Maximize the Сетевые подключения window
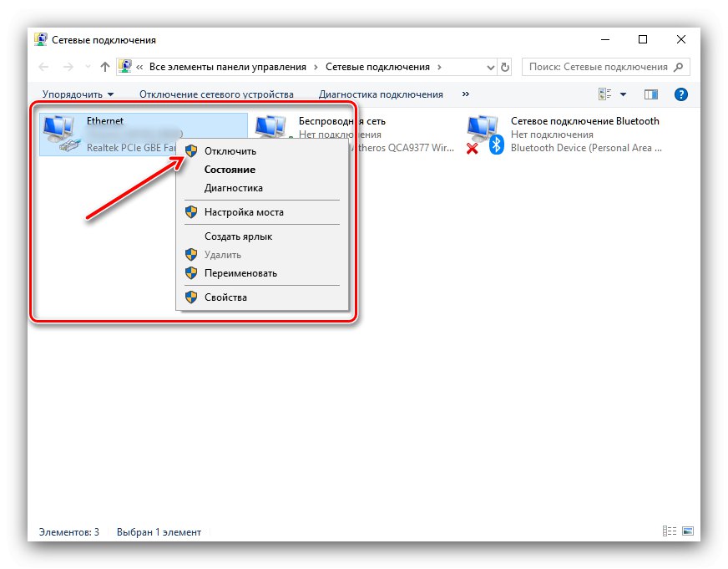 643,39
